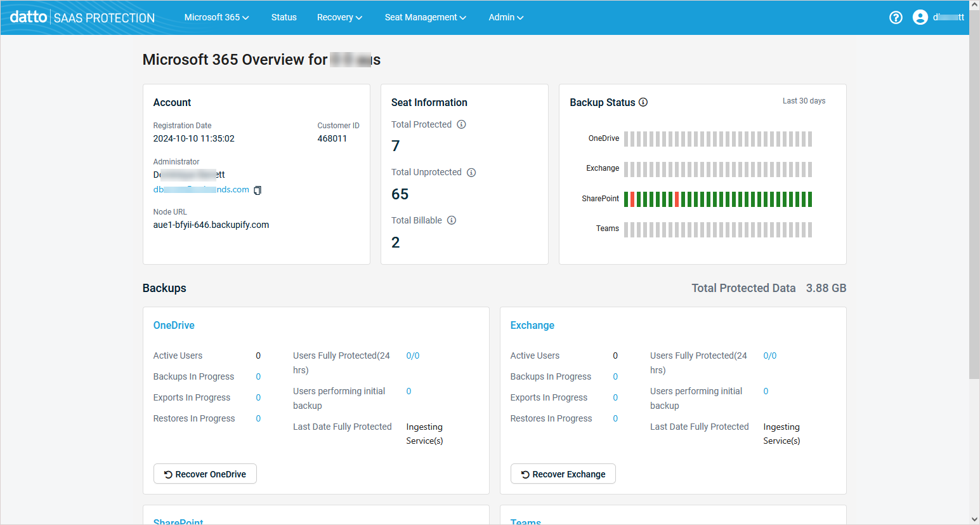Click OneDrive Users performing initial backup count
Screen dimensions: 980x525
tap(408, 392)
